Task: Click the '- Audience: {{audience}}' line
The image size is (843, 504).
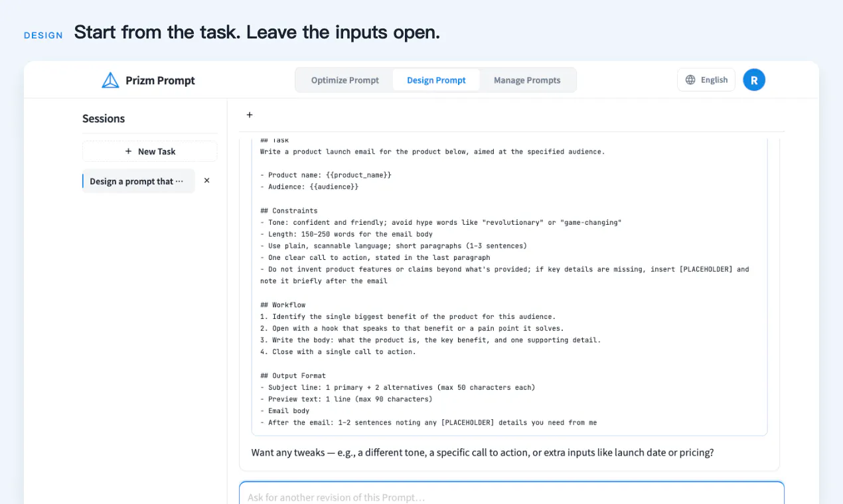Action: (309, 187)
